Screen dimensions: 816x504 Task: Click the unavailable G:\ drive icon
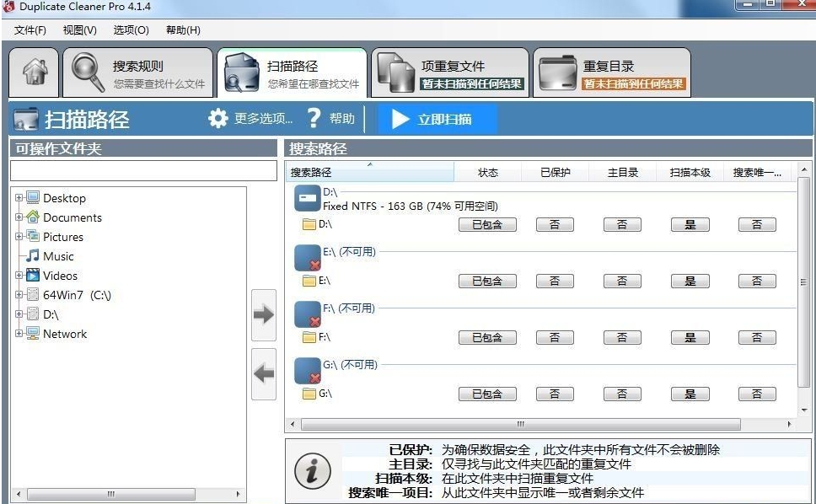tap(307, 371)
